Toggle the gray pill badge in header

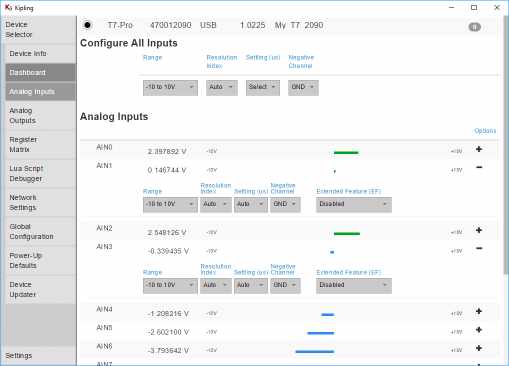474,27
